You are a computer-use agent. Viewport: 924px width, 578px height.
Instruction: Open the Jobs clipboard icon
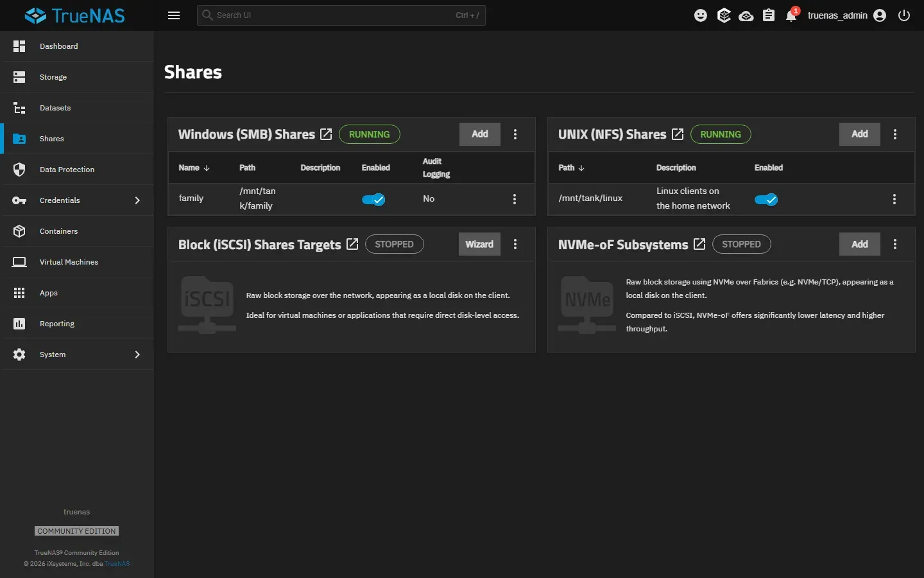[769, 15]
